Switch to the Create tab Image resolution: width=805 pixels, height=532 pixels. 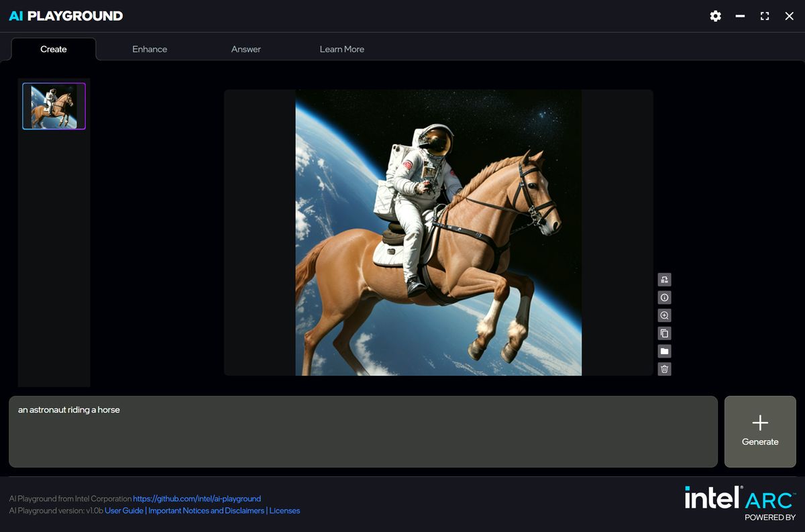tap(54, 49)
